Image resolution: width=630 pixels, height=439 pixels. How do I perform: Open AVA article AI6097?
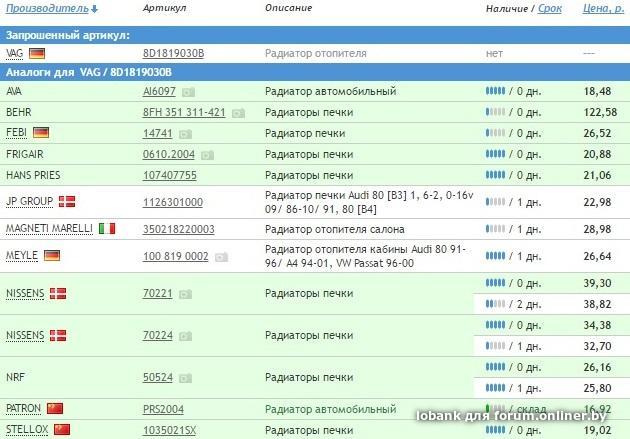(x=159, y=92)
